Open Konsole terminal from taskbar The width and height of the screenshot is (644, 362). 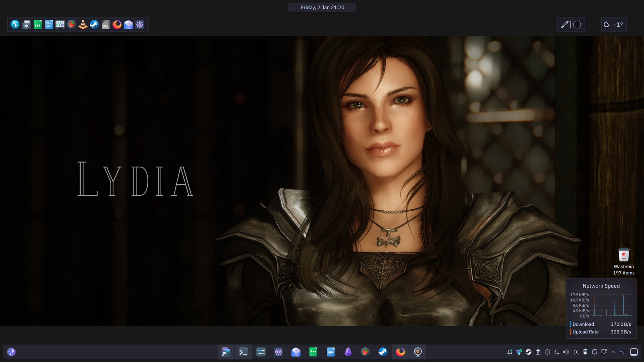pos(243,352)
